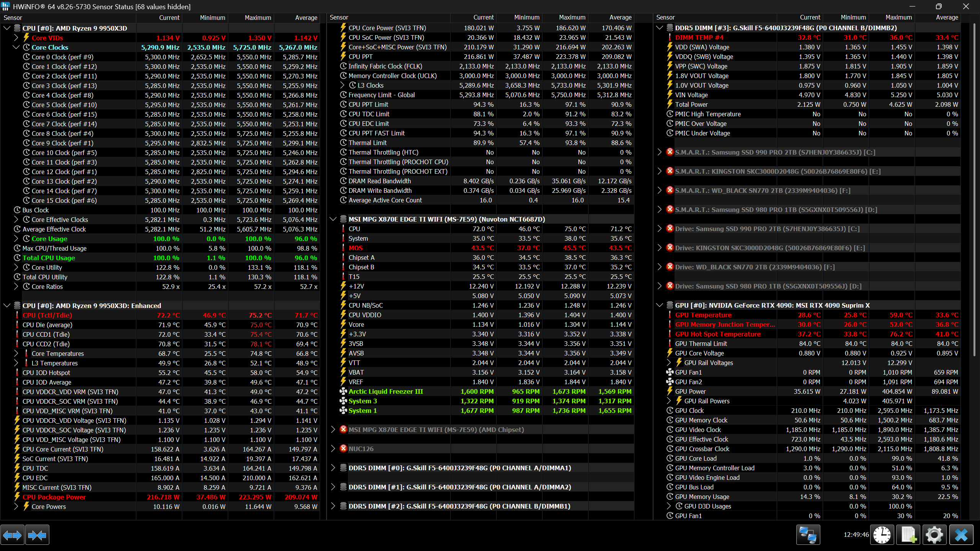
Task: Click red X icon of S.M.A.R.T. Samsung 990 PRO
Action: pos(670,152)
